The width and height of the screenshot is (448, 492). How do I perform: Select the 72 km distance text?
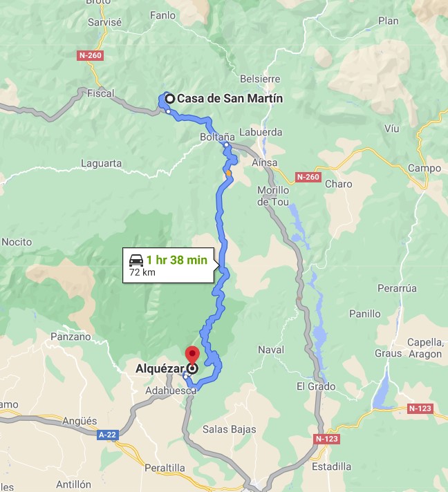coord(142,272)
